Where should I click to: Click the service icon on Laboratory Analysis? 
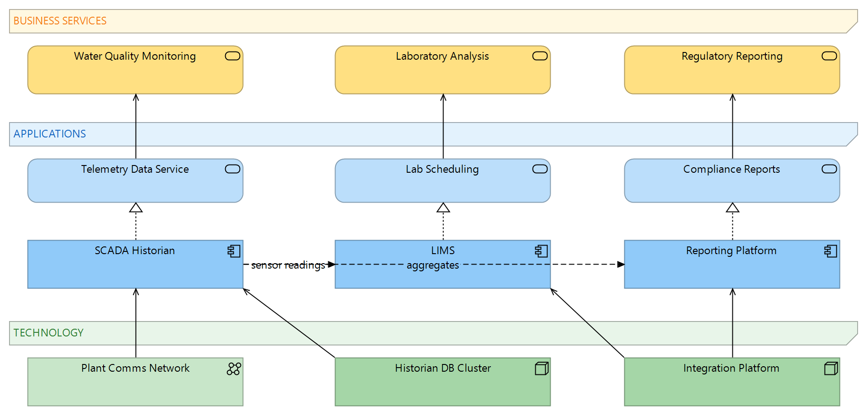pyautogui.click(x=540, y=56)
